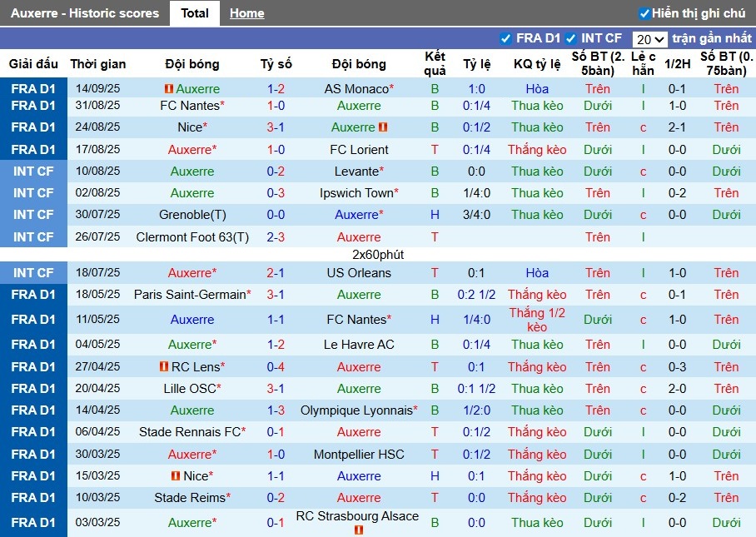
Task: Click the Levante team link
Action: point(359,171)
